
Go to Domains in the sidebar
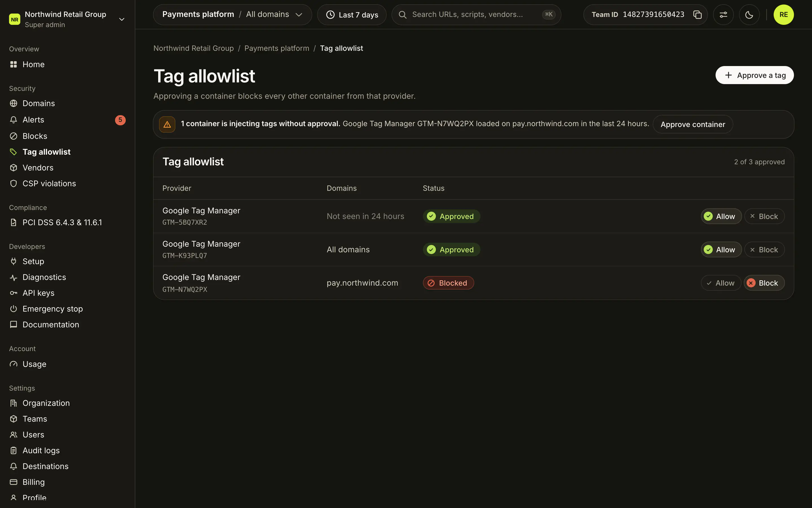[x=67, y=103]
